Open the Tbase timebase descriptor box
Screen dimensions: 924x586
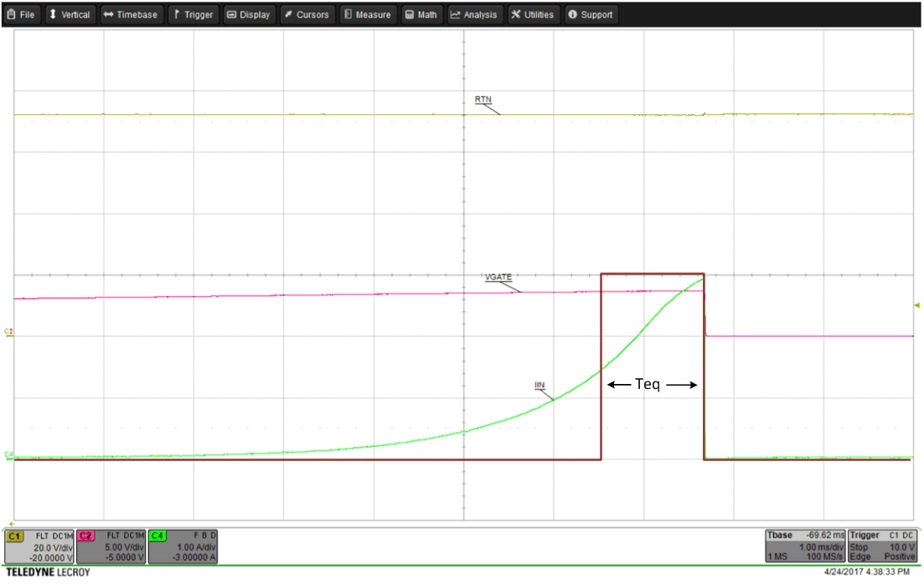click(x=804, y=546)
